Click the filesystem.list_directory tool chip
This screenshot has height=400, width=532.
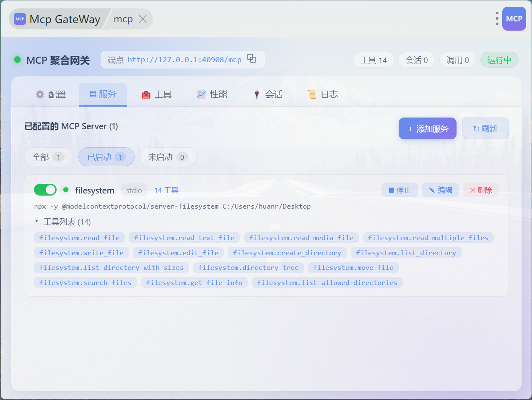[x=406, y=253]
